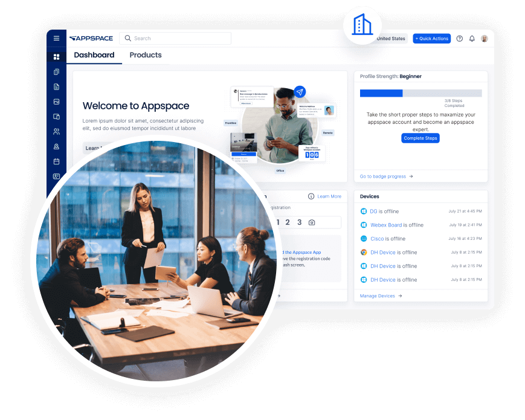
Task: Open the Manage Devices link
Action: click(x=381, y=296)
